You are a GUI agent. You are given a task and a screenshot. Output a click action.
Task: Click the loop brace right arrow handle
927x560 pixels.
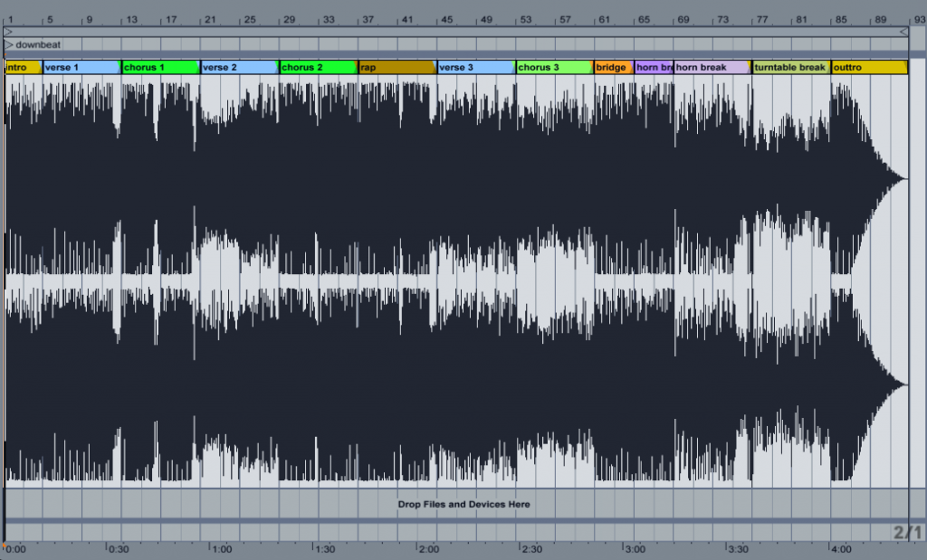coord(904,32)
